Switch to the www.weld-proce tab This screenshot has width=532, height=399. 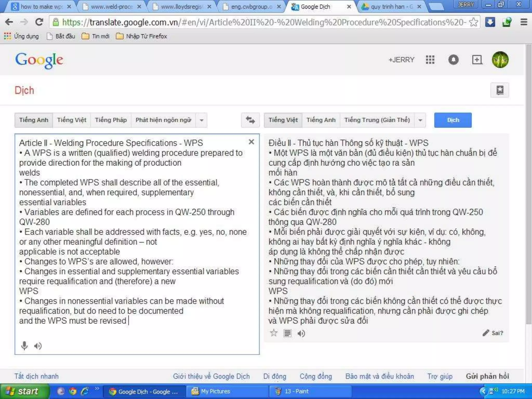point(112,7)
